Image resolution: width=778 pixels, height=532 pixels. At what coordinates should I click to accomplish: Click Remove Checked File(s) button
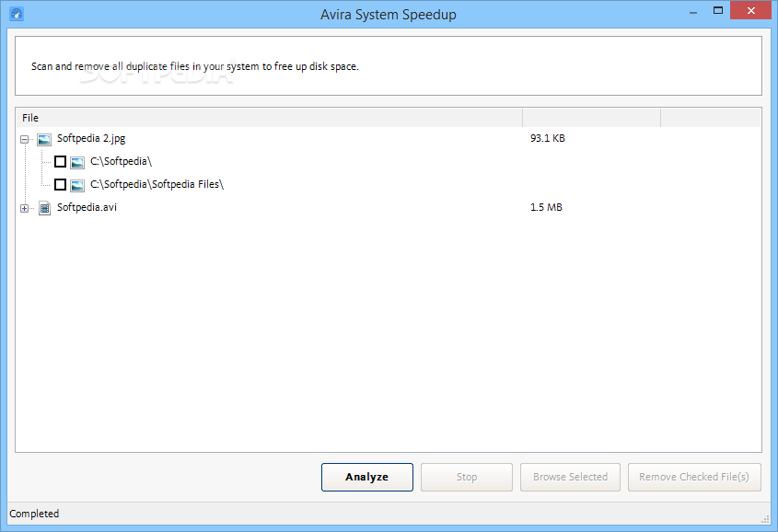[694, 477]
